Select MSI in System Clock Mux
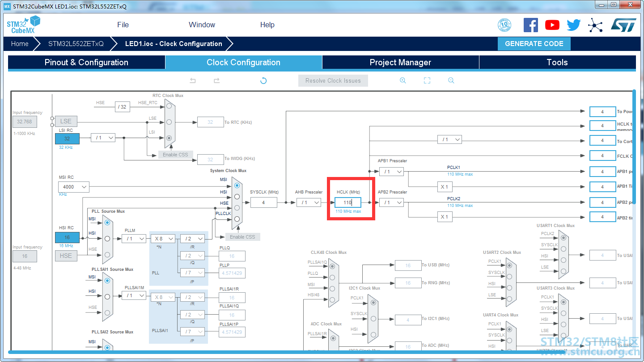Image resolution: width=644 pixels, height=362 pixels. coord(237,185)
